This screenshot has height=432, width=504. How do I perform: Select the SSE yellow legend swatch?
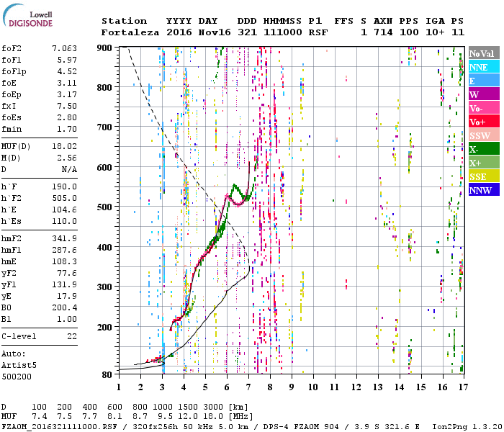(x=484, y=176)
